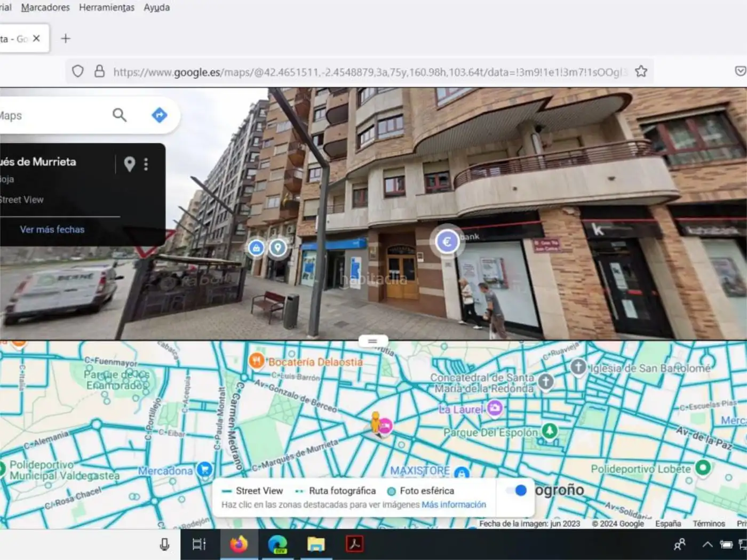Click the euro bank marker in Street View
747x560 pixels.
coord(447,242)
